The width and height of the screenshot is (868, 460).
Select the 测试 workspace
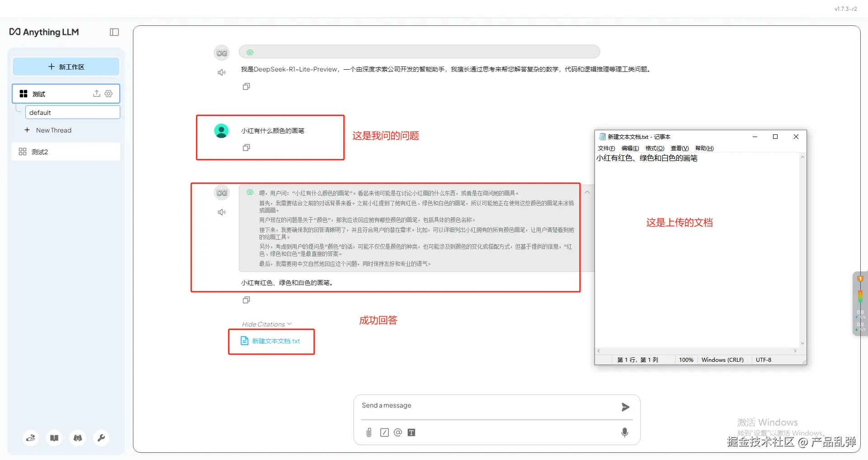coord(66,94)
